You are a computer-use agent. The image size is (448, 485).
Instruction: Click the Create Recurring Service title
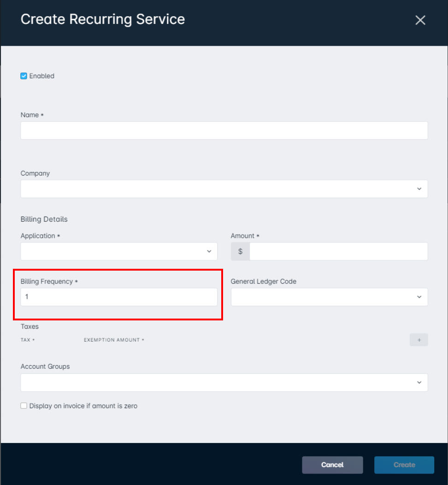[x=103, y=19]
